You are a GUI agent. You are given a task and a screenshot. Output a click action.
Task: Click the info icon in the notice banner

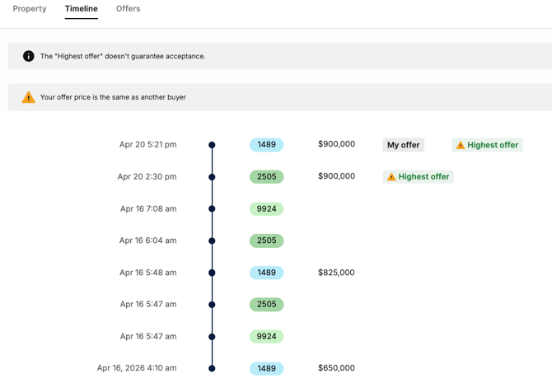[x=28, y=56]
